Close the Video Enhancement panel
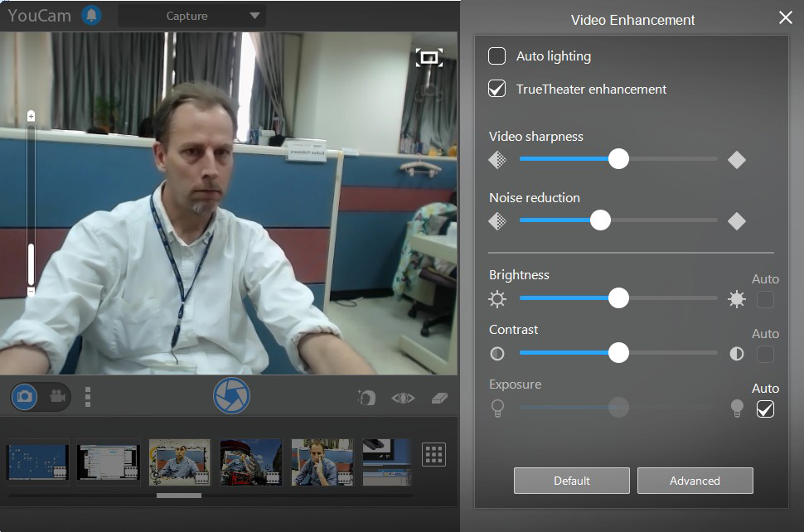This screenshot has width=804, height=532. tap(785, 17)
